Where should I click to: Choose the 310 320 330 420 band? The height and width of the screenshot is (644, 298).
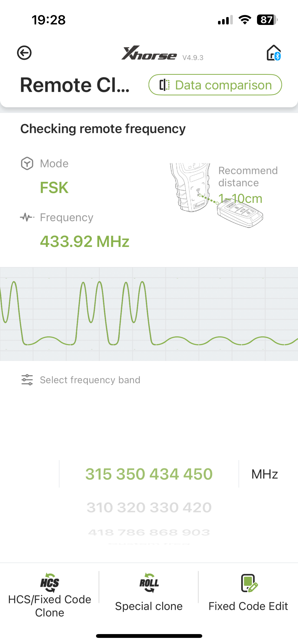click(149, 507)
